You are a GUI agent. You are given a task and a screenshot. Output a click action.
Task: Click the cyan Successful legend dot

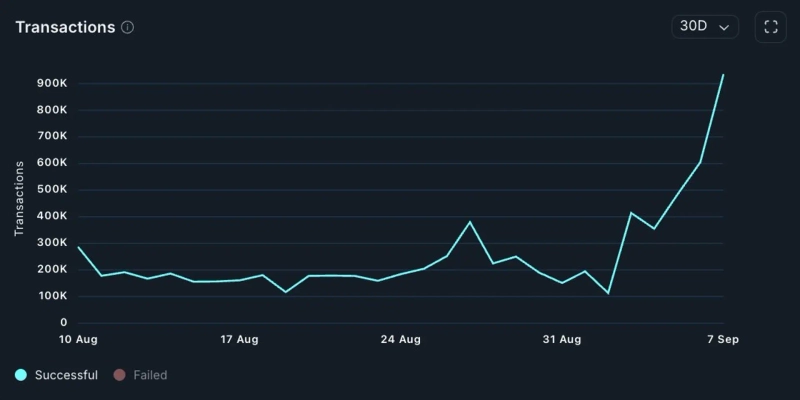pyautogui.click(x=21, y=375)
